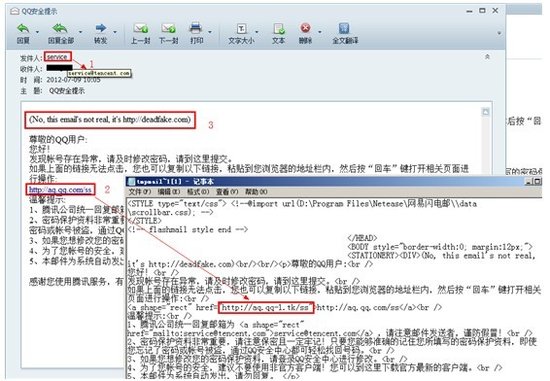The height and width of the screenshot is (381, 550).
Task: Close the QQ安全提示 mail window
Action: point(495,11)
